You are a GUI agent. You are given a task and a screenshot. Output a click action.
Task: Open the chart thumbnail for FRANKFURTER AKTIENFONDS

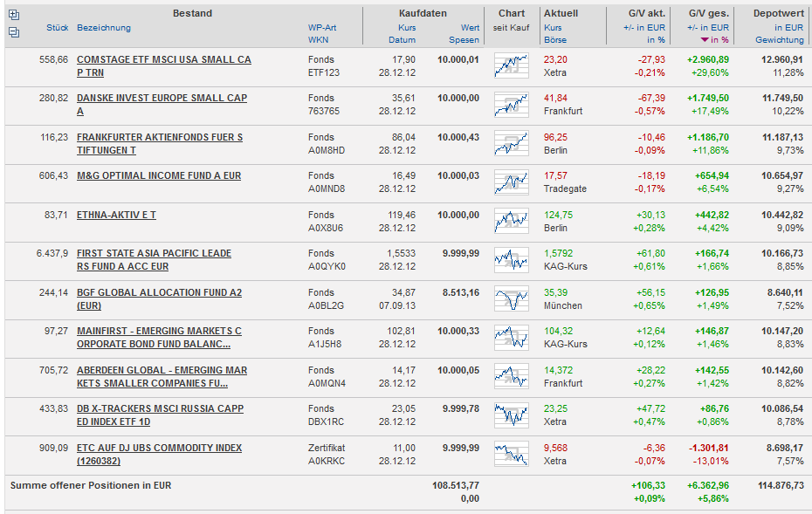pyautogui.click(x=511, y=143)
